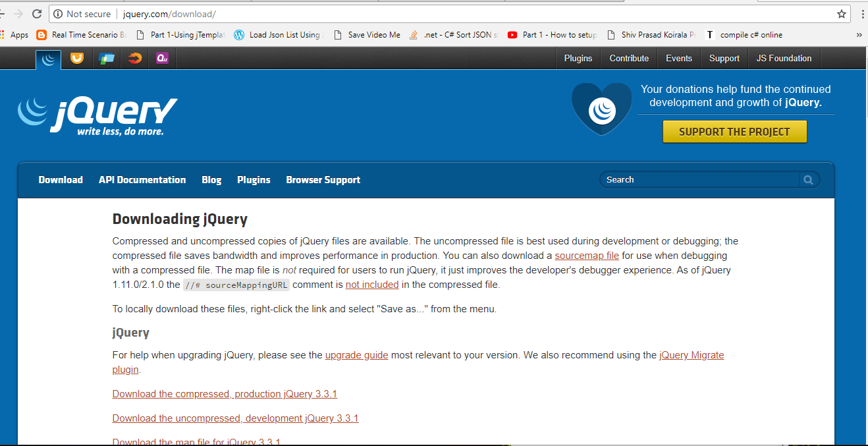The image size is (868, 446).
Task: Open the Contribute top menu item
Action: pyautogui.click(x=629, y=58)
